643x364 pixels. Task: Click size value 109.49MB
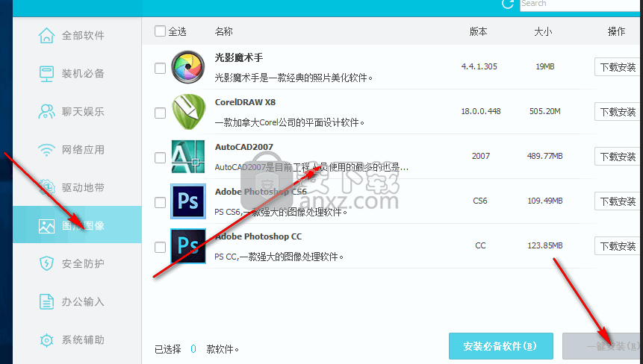coord(544,201)
